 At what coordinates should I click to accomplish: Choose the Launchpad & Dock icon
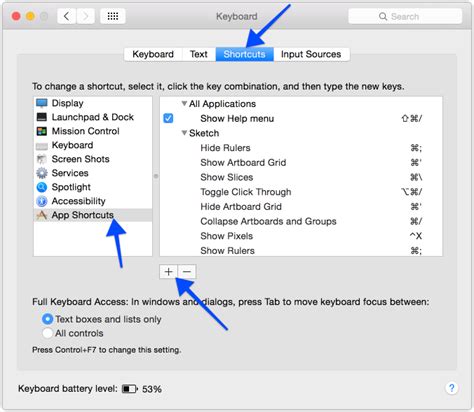[42, 117]
